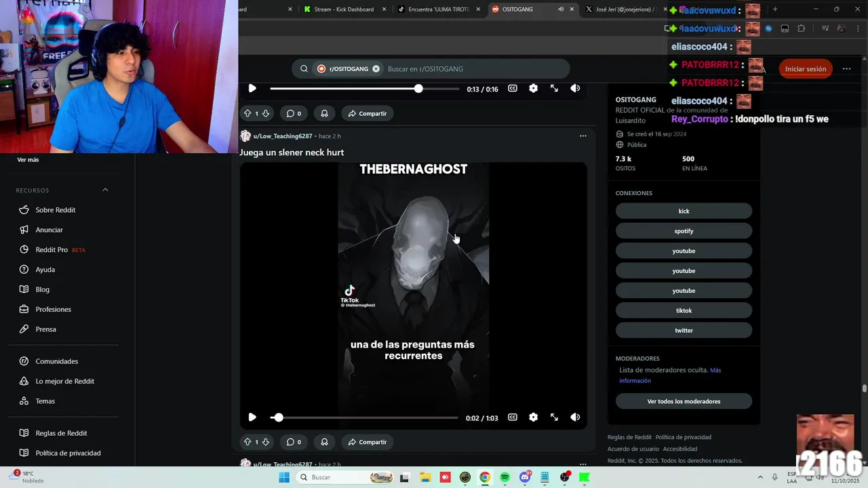Mute the upper video volume
Viewport: 868px width, 488px height.
(575, 89)
